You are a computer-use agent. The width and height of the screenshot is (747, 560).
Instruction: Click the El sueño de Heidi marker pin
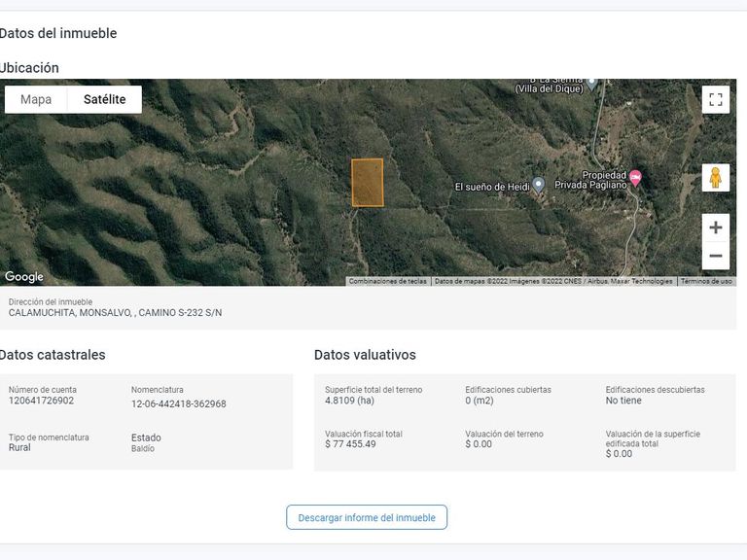coord(538,184)
